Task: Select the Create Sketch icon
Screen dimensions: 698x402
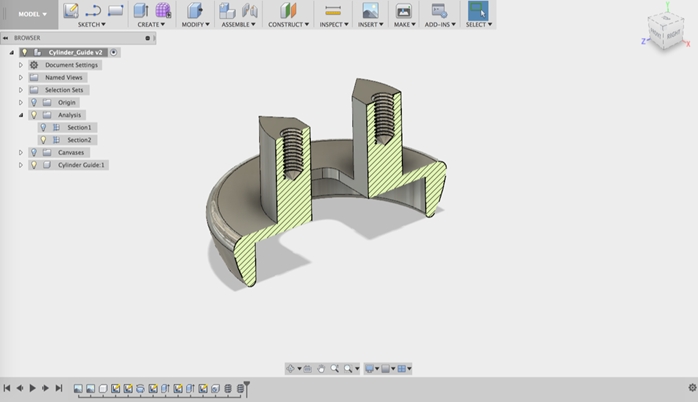Action: (70, 10)
